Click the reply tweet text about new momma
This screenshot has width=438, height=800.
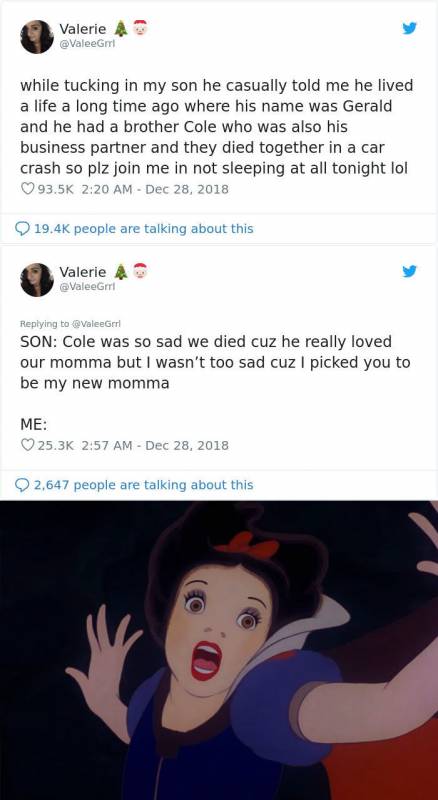215,362
